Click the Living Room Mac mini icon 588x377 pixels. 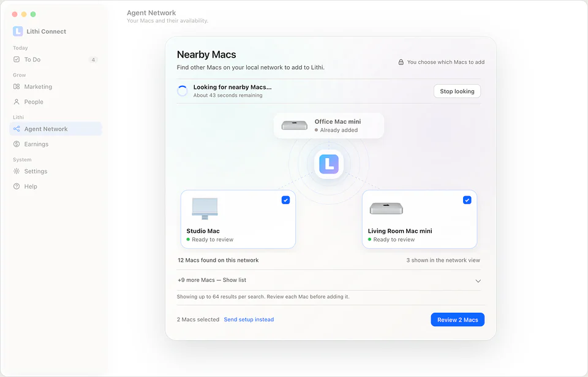pos(386,208)
